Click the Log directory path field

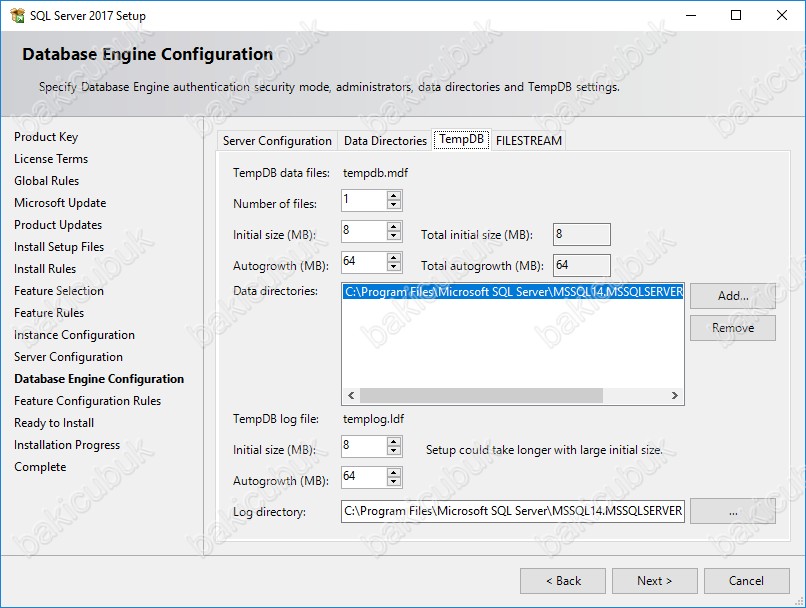[x=512, y=511]
